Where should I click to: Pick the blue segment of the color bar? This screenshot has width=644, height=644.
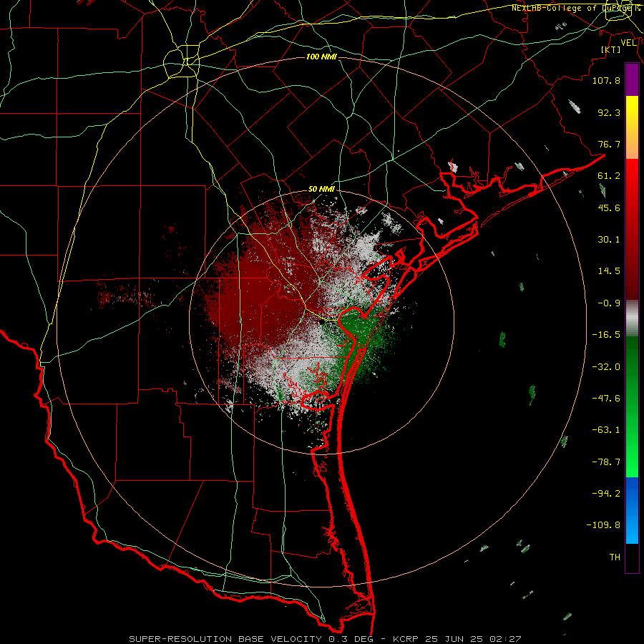[632, 510]
